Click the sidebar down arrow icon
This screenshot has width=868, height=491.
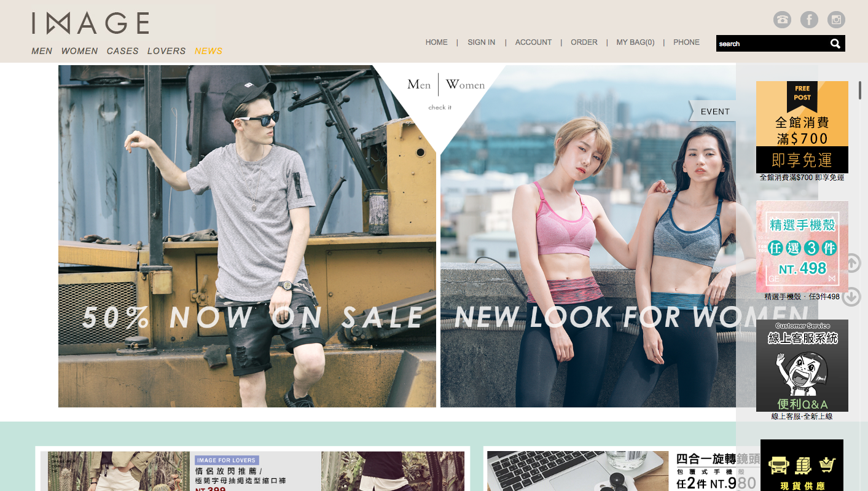click(851, 297)
